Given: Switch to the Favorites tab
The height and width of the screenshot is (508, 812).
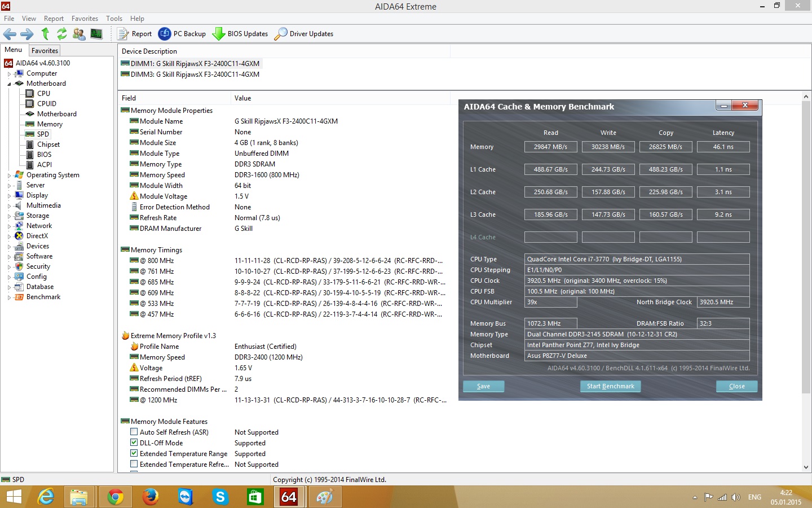Looking at the screenshot, I should 45,50.
